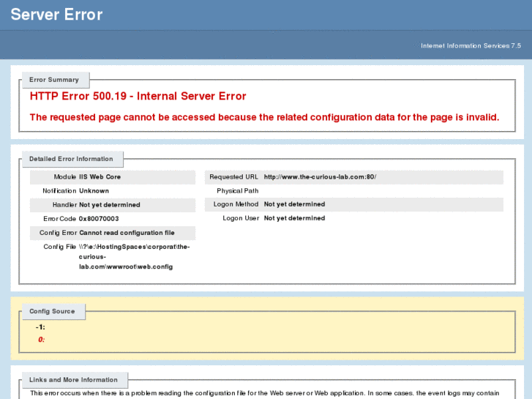This screenshot has width=532, height=399.
Task: Click the Logon User label
Action: [x=241, y=218]
